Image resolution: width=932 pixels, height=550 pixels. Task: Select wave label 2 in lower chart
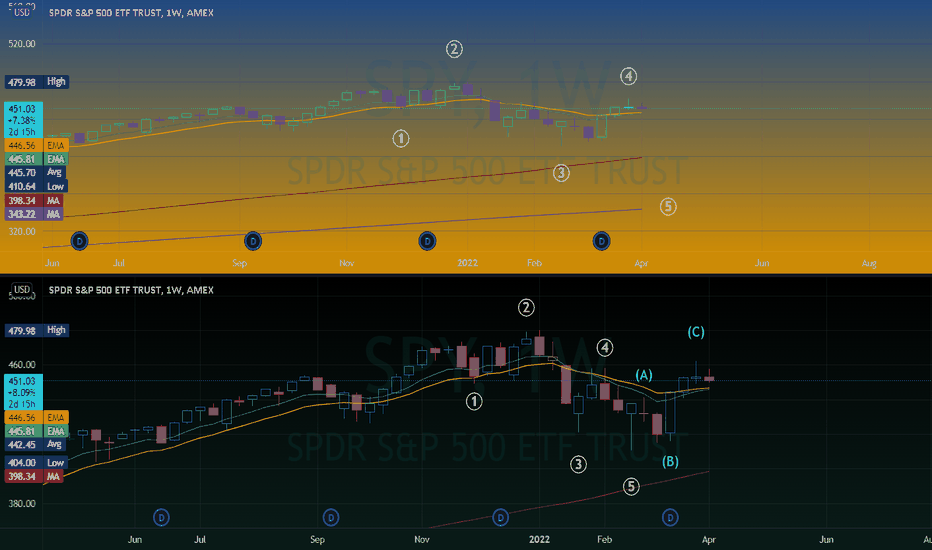526,308
